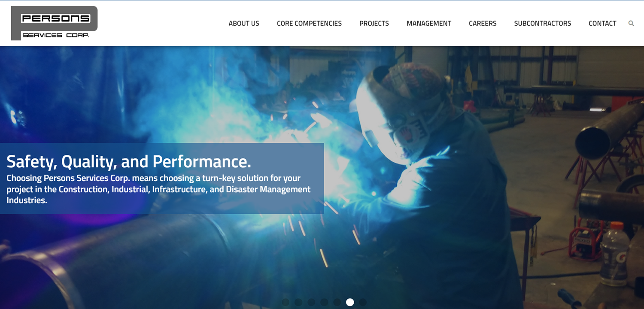Open the Contact page
The image size is (644, 309).
tap(602, 24)
